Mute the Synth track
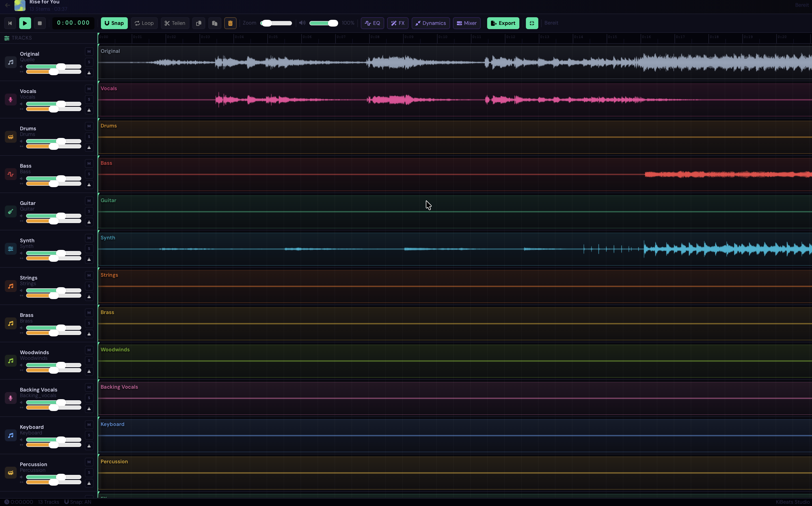812x506 pixels. [x=89, y=238]
